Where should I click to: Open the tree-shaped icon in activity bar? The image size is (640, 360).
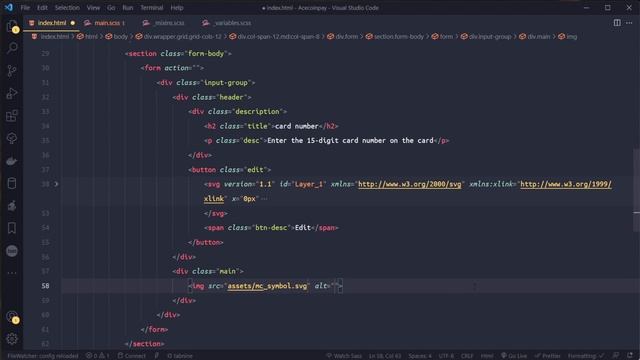pyautogui.click(x=12, y=138)
